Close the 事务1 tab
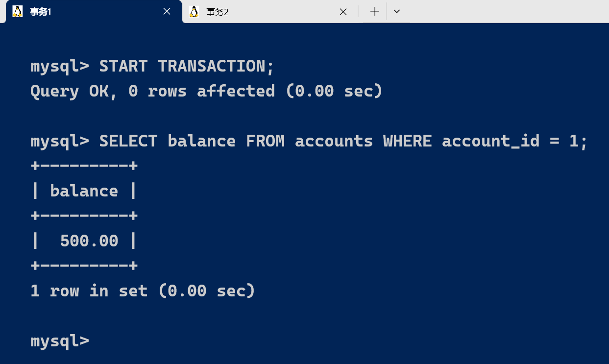 167,11
